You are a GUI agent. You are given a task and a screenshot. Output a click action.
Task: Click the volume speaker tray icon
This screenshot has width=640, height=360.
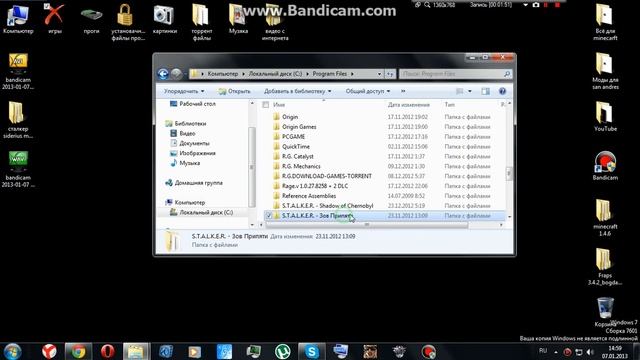(590, 352)
